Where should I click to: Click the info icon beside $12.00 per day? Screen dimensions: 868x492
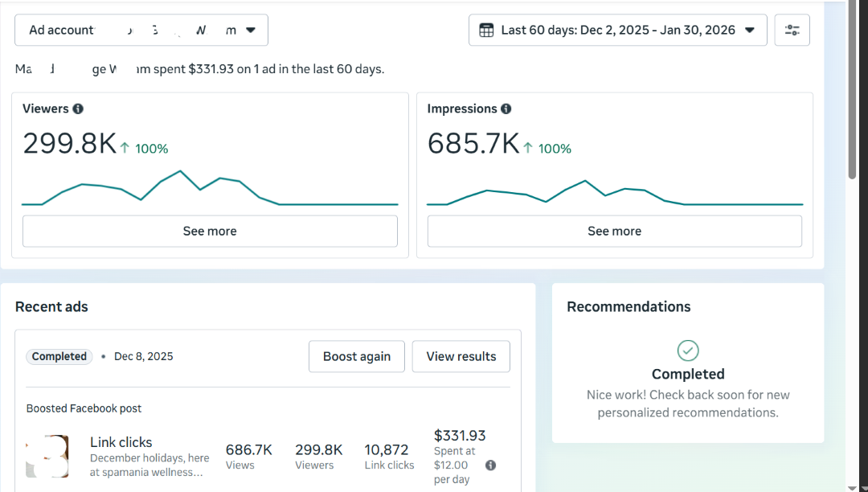click(x=490, y=464)
